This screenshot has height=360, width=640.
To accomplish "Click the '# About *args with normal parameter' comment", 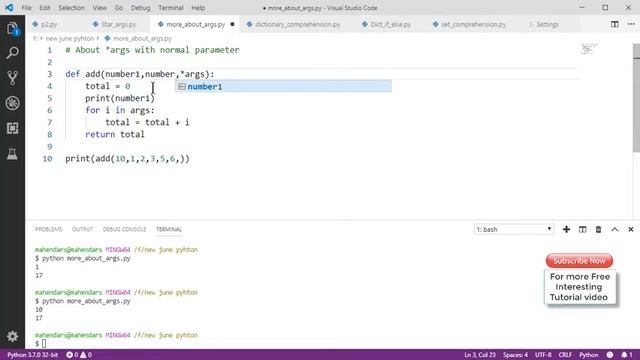I will coord(152,50).
